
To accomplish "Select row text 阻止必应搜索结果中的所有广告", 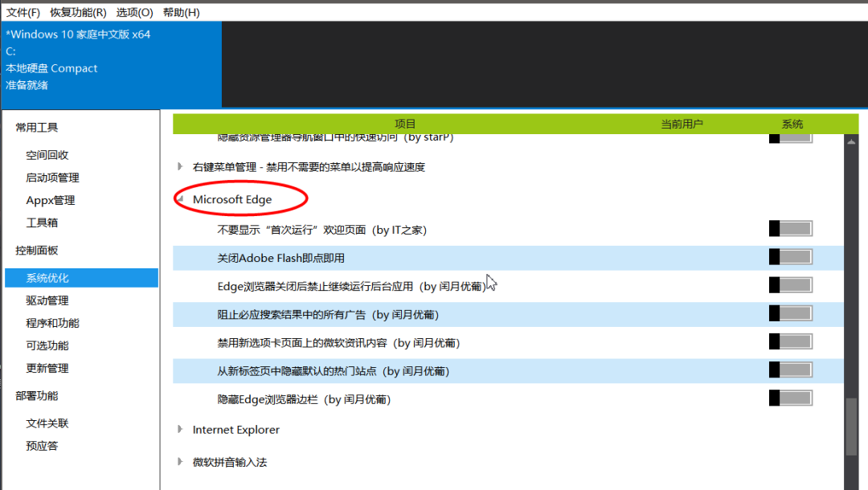I will tap(328, 315).
